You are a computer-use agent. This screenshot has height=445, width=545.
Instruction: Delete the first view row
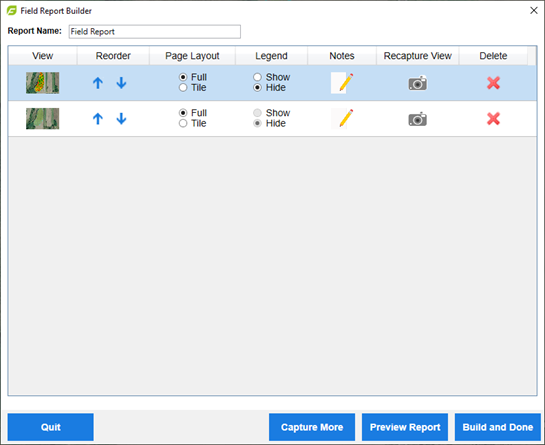point(493,83)
